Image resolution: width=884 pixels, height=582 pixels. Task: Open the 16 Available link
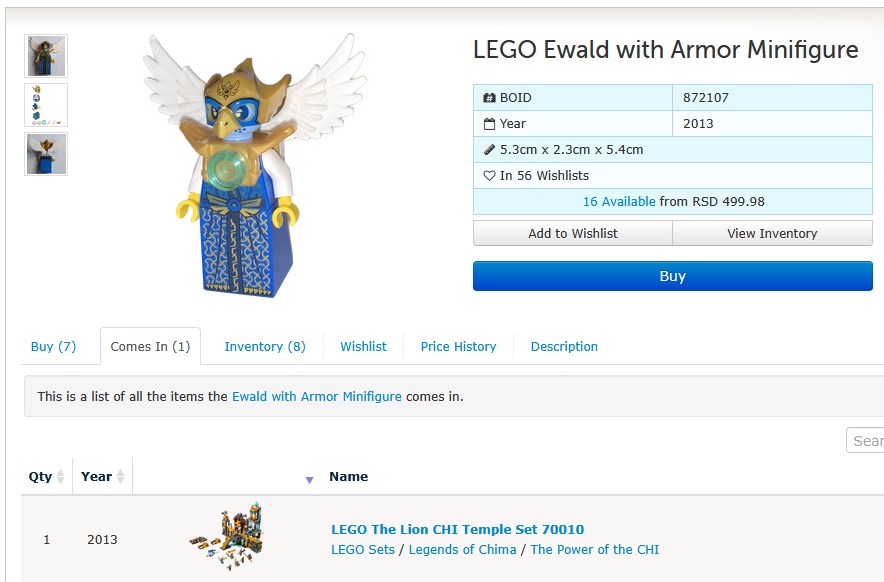tap(619, 201)
